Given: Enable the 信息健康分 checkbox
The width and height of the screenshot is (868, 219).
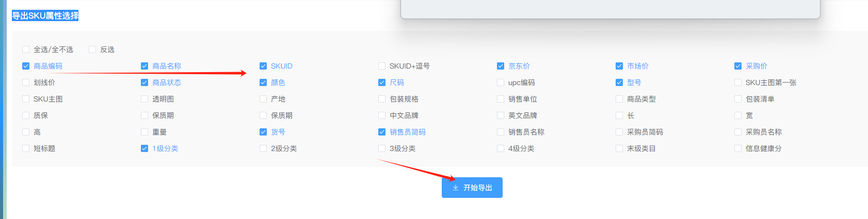Looking at the screenshot, I should pos(738,148).
